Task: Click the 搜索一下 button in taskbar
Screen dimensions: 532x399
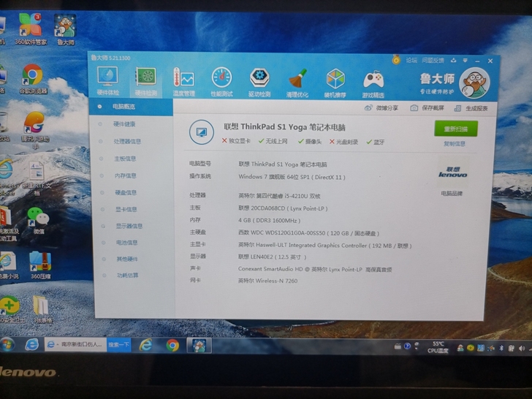Action: click(118, 345)
